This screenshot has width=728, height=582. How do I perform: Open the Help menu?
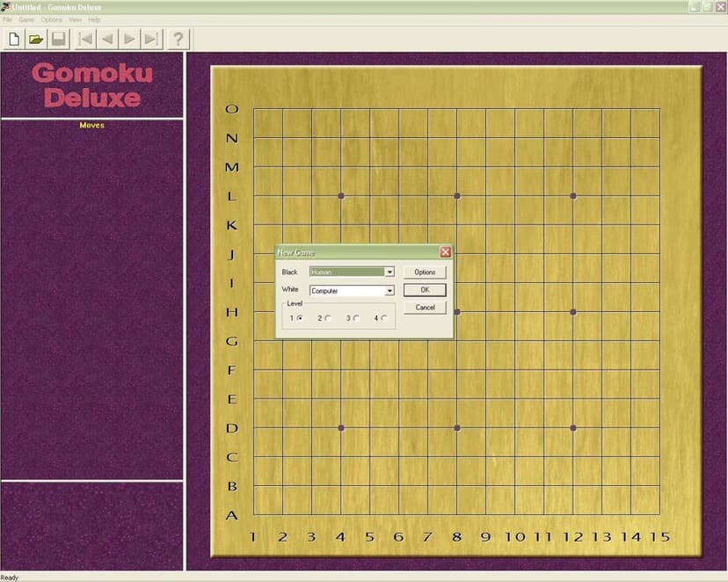click(94, 20)
